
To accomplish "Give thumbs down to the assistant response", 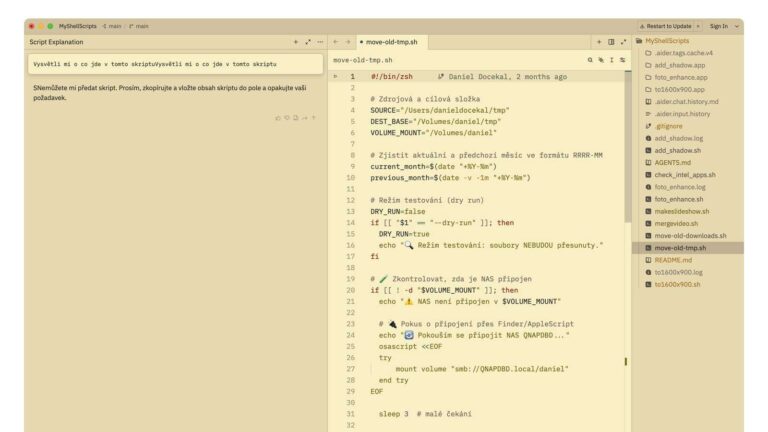I will 287,118.
